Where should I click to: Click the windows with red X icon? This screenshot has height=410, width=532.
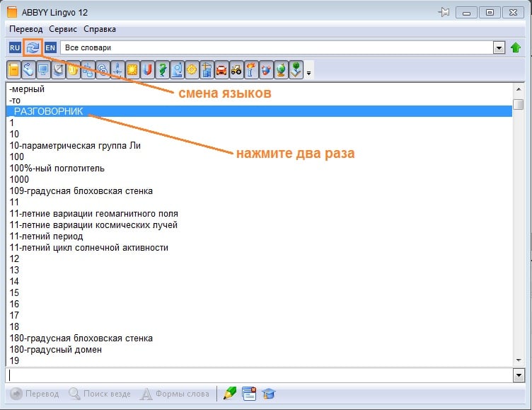click(249, 394)
